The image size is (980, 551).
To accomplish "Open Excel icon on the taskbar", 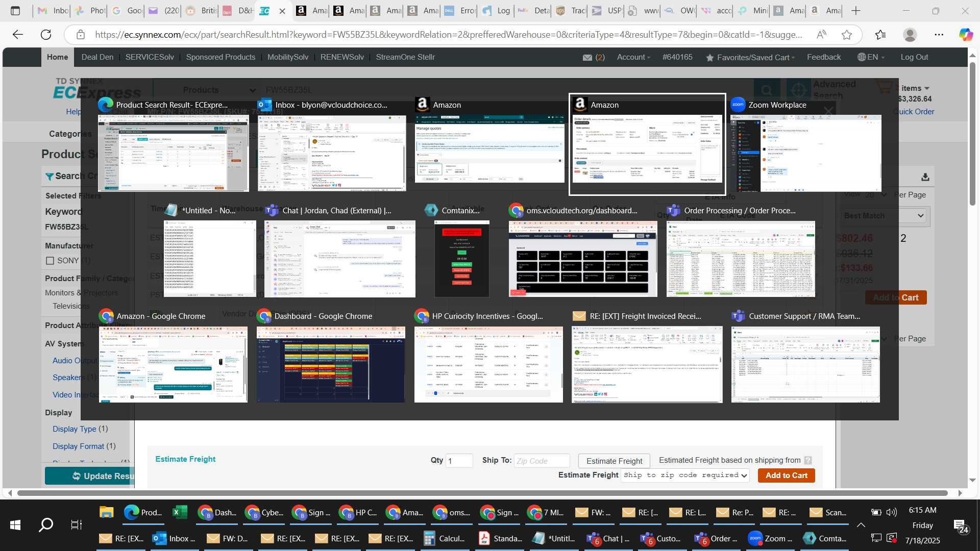I will 180,512.
